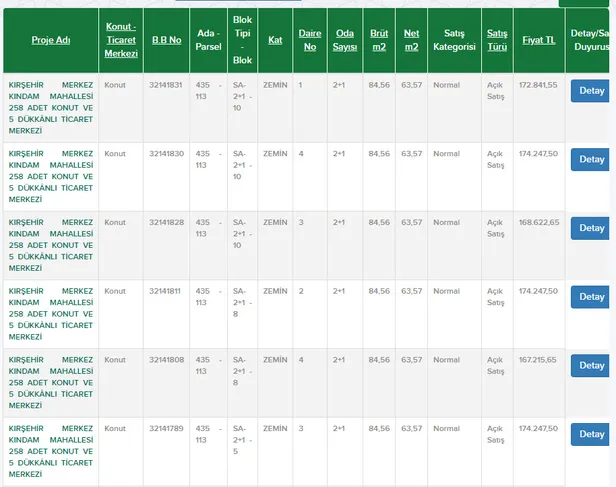Sort table by Proje Adı column
Image resolution: width=616 pixels, height=487 pixels.
[50, 40]
